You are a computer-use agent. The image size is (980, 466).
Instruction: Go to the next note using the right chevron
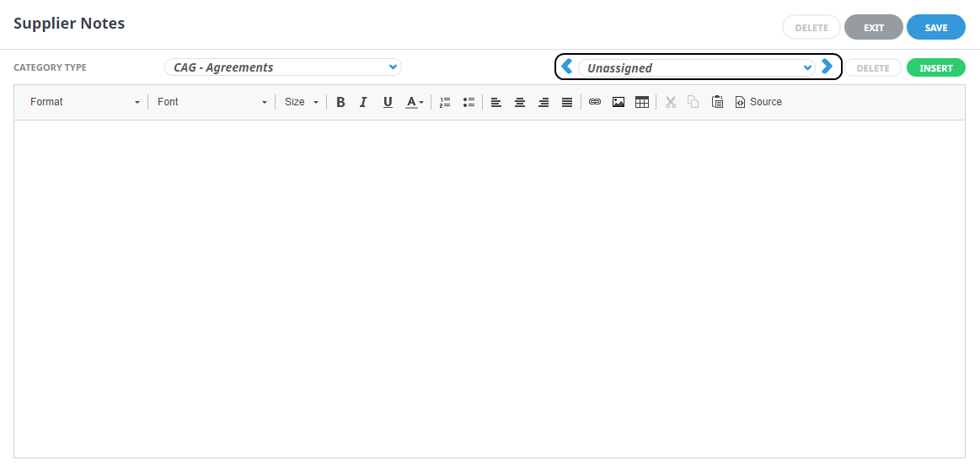(827, 67)
